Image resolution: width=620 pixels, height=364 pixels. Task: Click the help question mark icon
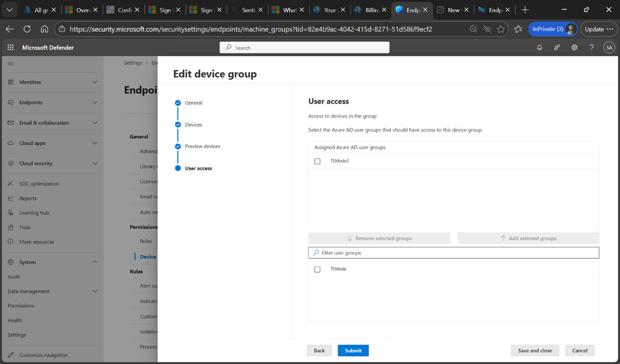click(x=591, y=48)
